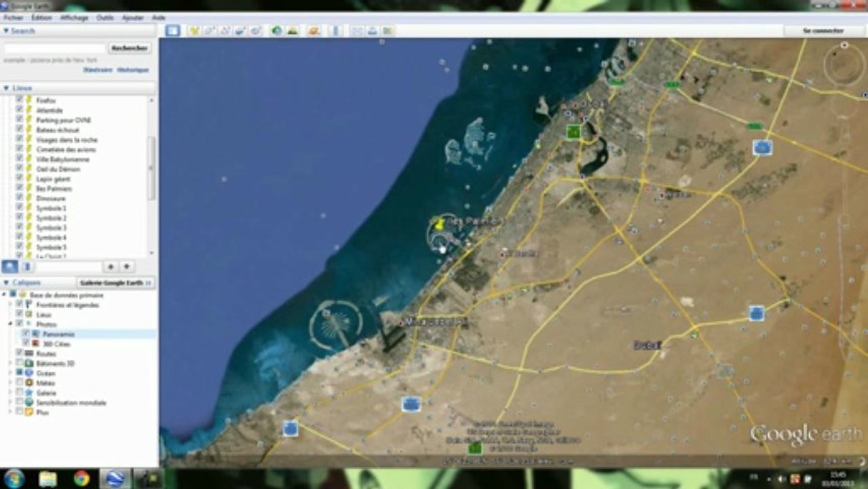Click the Historique link

[133, 70]
